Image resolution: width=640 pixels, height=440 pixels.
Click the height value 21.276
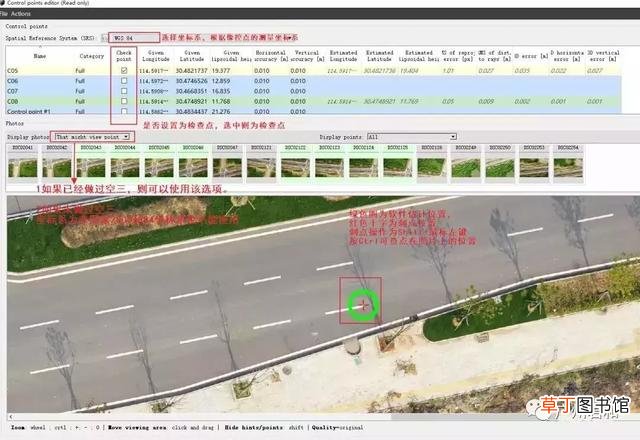pyautogui.click(x=221, y=111)
